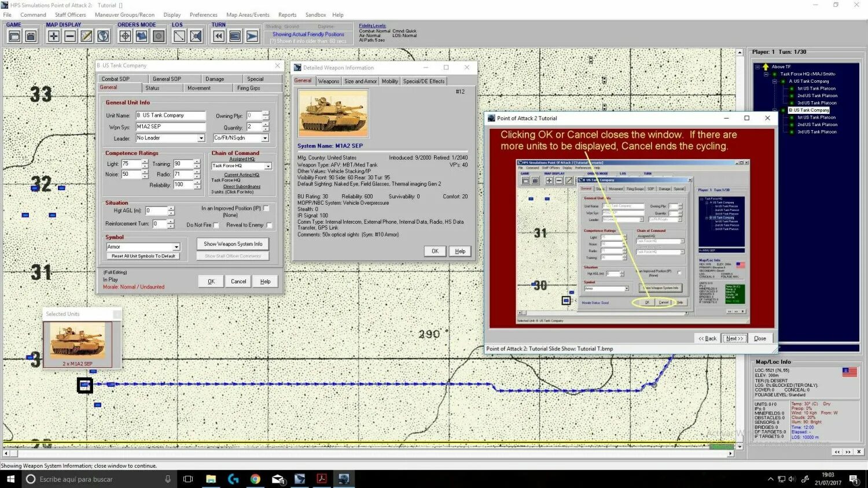Select the map ruler pencil icon
Image resolution: width=868 pixels, height=488 pixels.
click(86, 36)
